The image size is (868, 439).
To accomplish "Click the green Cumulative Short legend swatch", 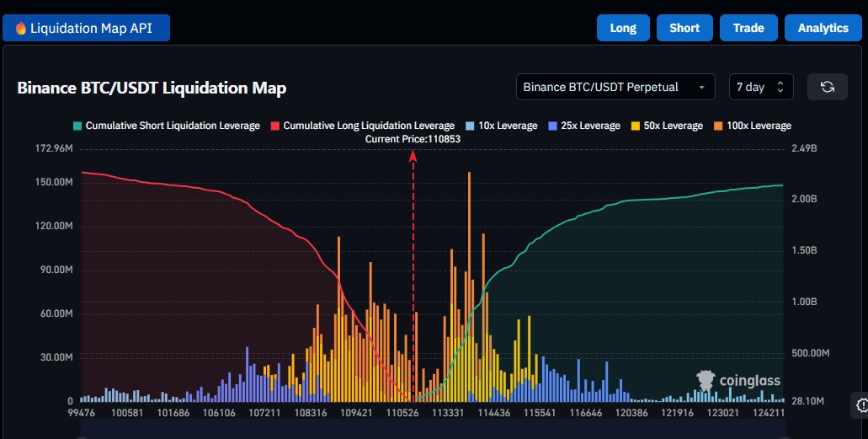I will 77,126.
